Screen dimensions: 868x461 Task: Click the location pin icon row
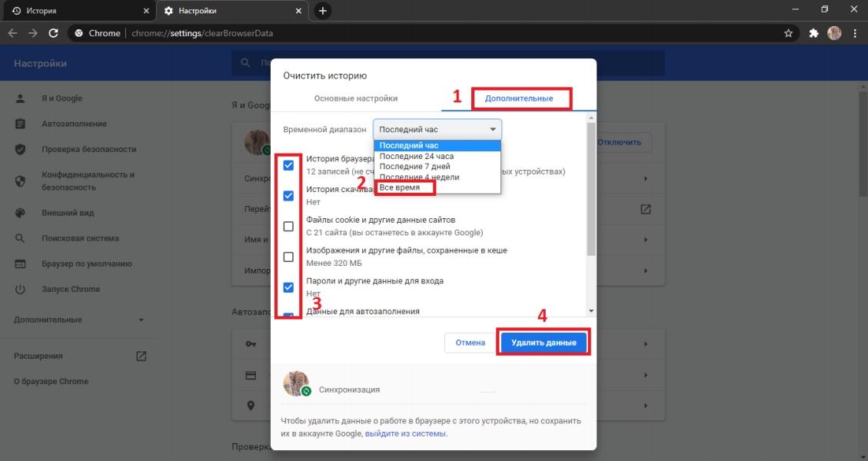[251, 406]
